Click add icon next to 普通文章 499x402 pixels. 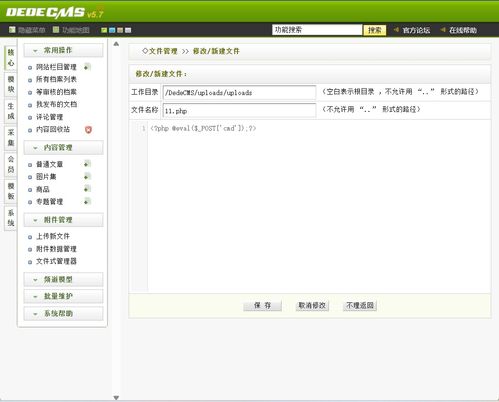(87, 164)
